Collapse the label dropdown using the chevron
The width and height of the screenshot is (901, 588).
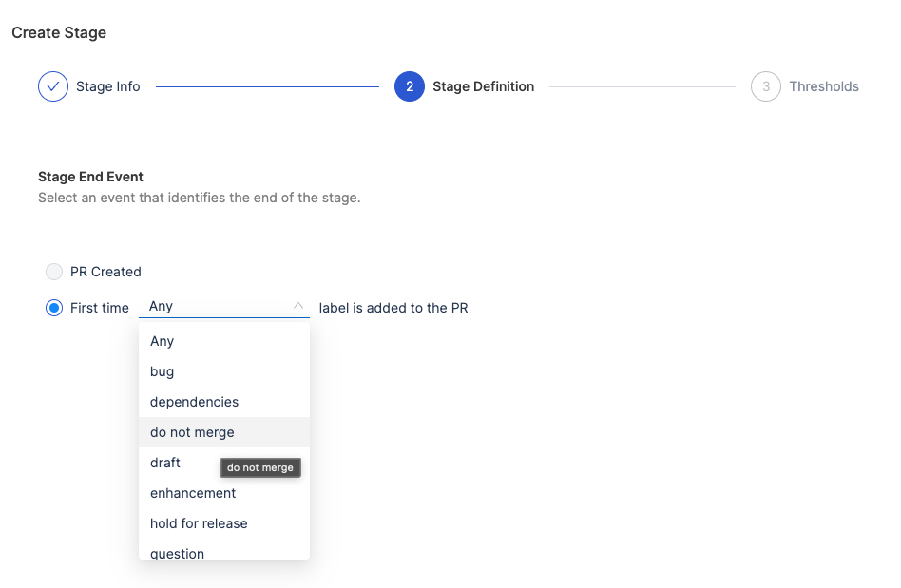coord(298,306)
